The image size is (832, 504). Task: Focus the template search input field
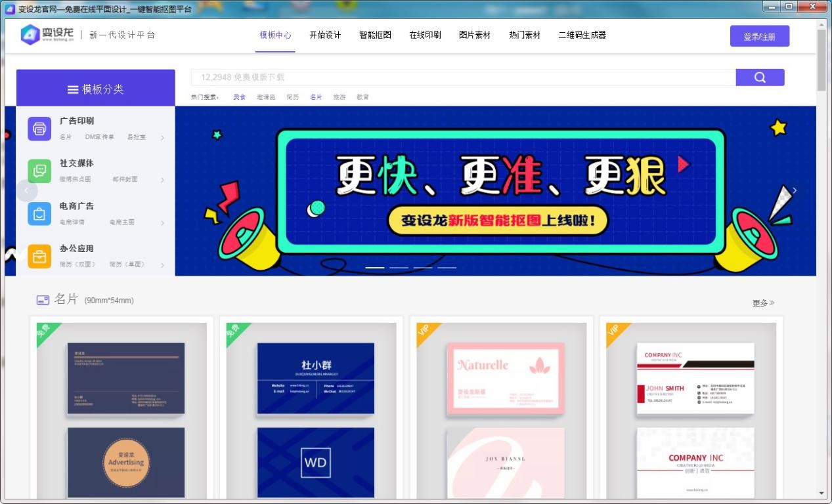coord(463,77)
